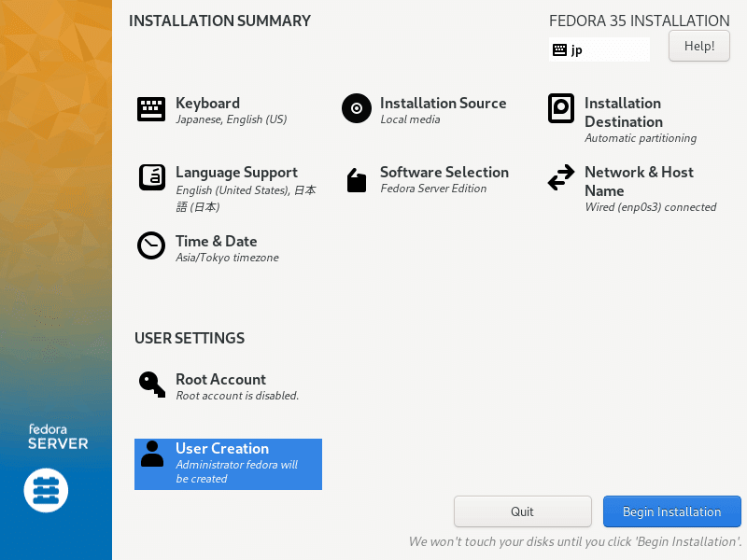Click 'Asia/Tokyo timezone' status text
Image resolution: width=747 pixels, height=560 pixels.
[x=227, y=258]
